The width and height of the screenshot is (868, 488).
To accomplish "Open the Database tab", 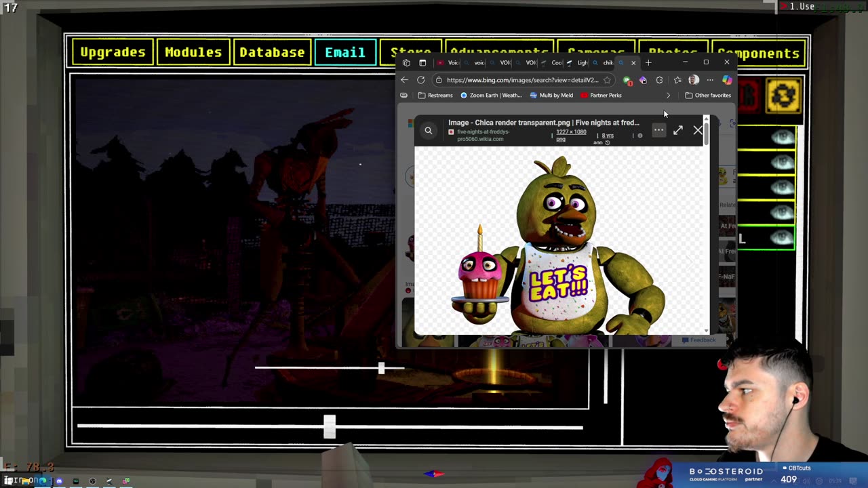I will click(272, 52).
